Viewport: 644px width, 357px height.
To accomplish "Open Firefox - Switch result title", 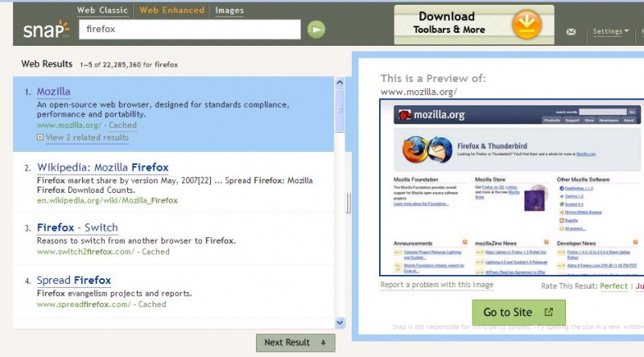I will (x=77, y=228).
